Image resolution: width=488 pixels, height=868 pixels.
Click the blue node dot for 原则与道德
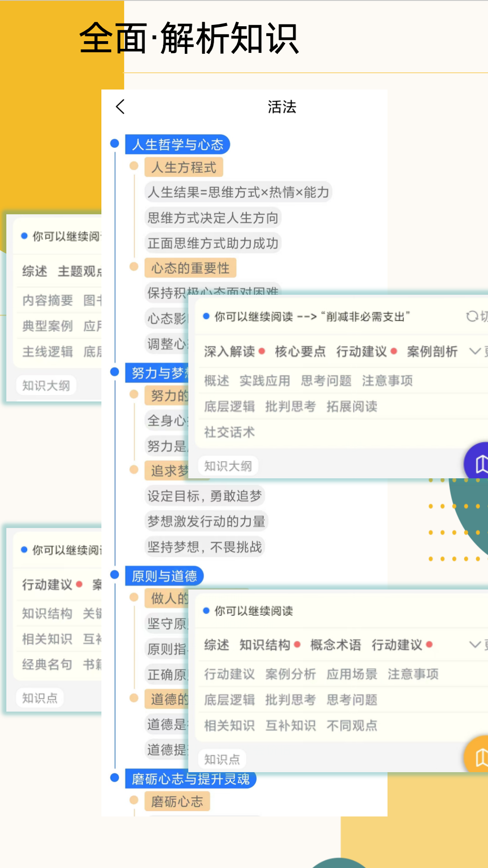point(115,575)
